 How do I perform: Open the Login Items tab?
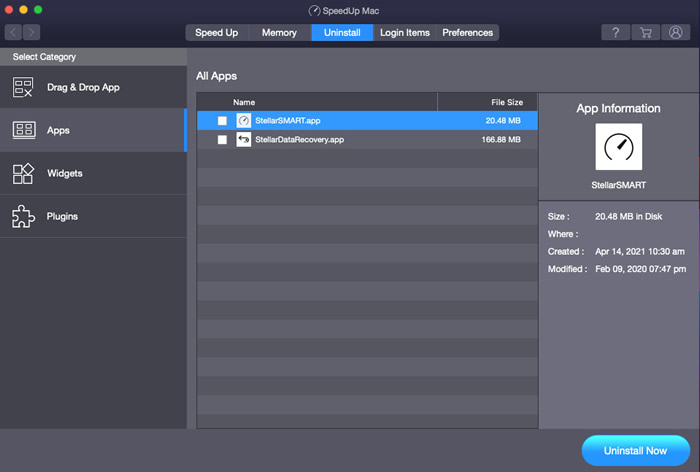tap(404, 33)
